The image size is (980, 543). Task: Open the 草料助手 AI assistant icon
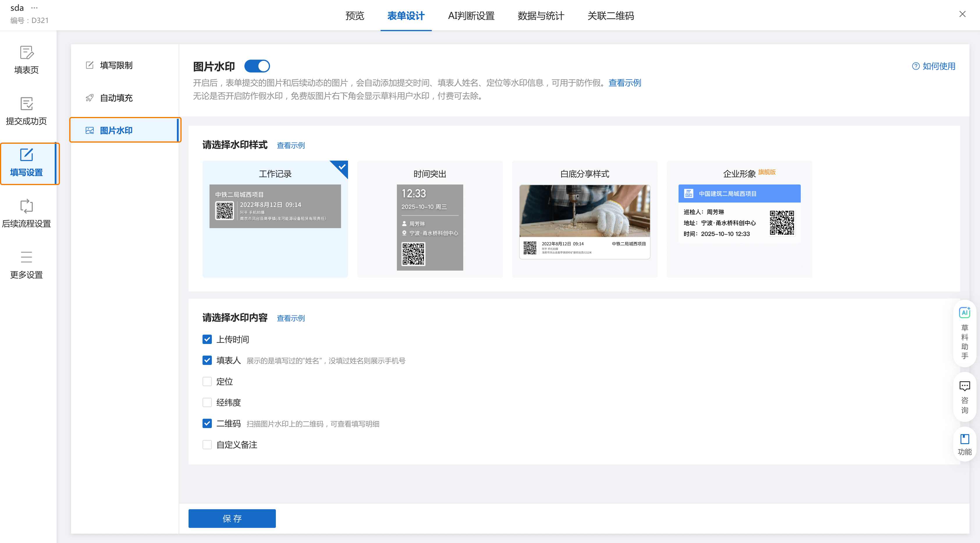(964, 313)
